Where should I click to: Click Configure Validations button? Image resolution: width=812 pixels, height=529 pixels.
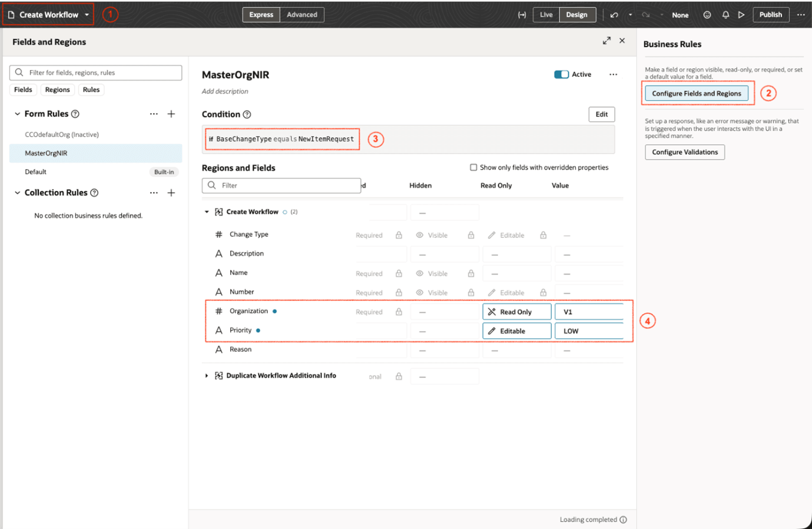click(x=685, y=152)
